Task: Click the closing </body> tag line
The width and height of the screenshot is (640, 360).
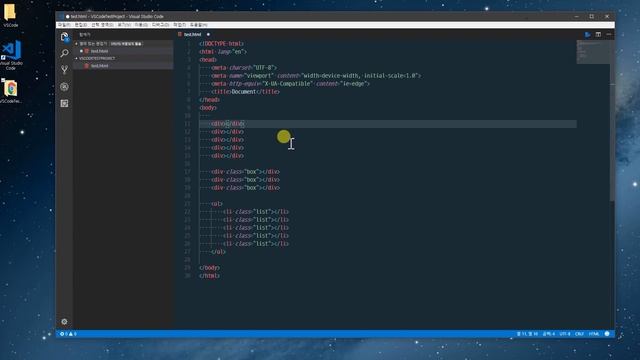Action: point(209,268)
